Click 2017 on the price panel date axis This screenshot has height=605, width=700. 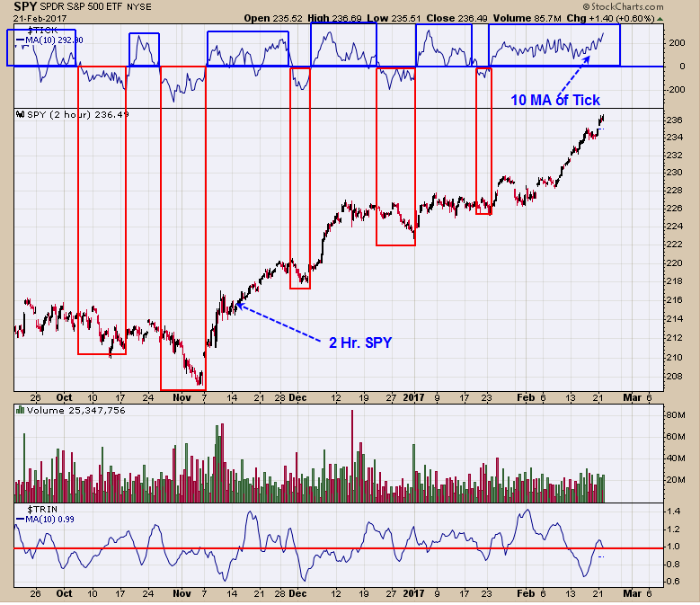coord(414,397)
